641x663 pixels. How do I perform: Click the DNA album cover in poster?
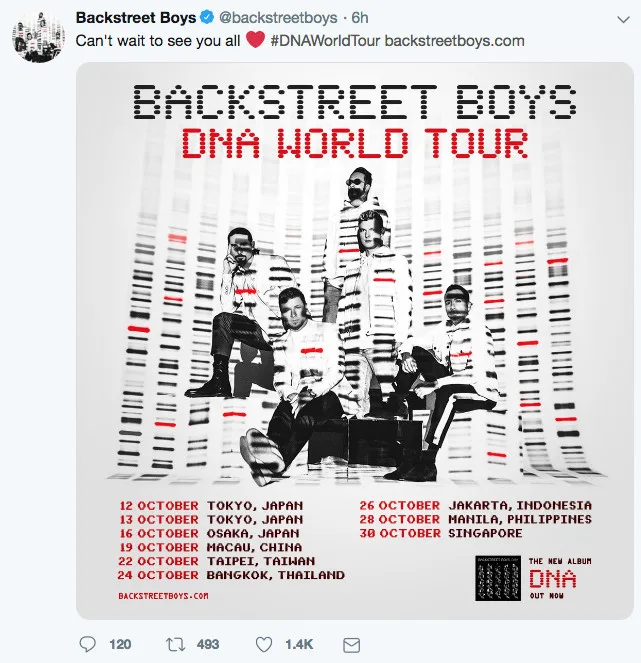click(x=498, y=579)
